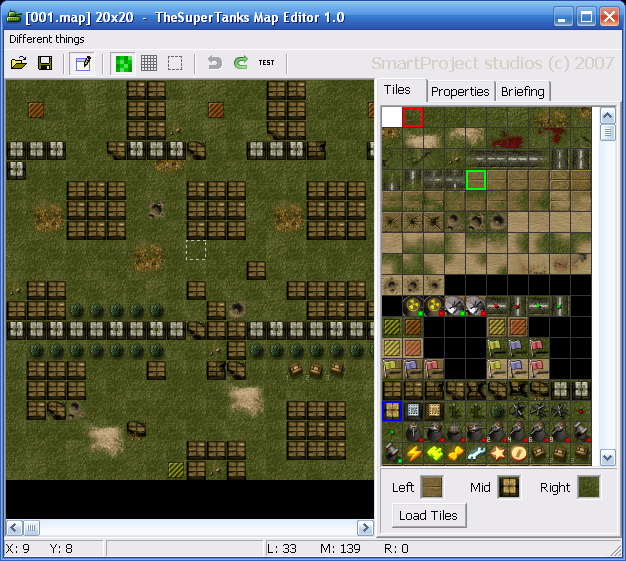The height and width of the screenshot is (561, 626).
Task: Select the blue wrench tile
Action: (x=476, y=453)
